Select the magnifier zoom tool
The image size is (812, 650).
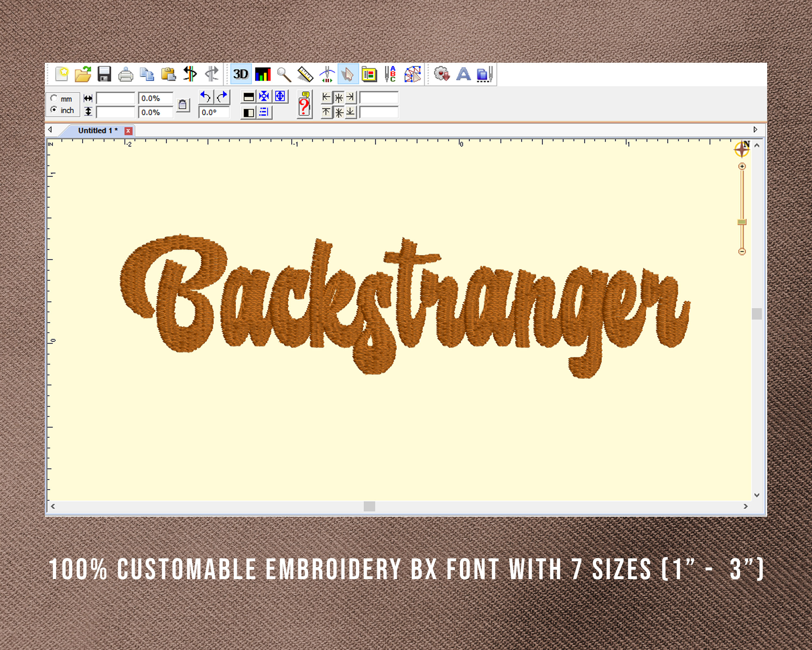tap(283, 74)
